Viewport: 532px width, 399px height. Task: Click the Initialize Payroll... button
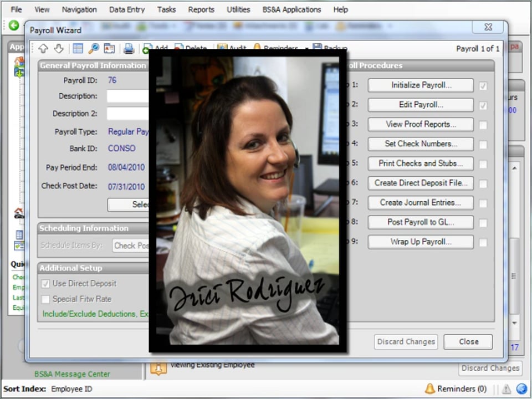coord(421,85)
